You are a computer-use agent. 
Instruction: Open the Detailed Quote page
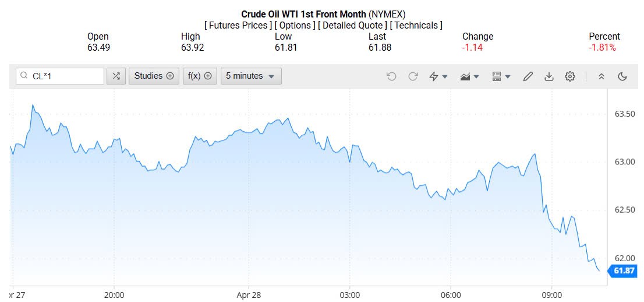coord(353,25)
